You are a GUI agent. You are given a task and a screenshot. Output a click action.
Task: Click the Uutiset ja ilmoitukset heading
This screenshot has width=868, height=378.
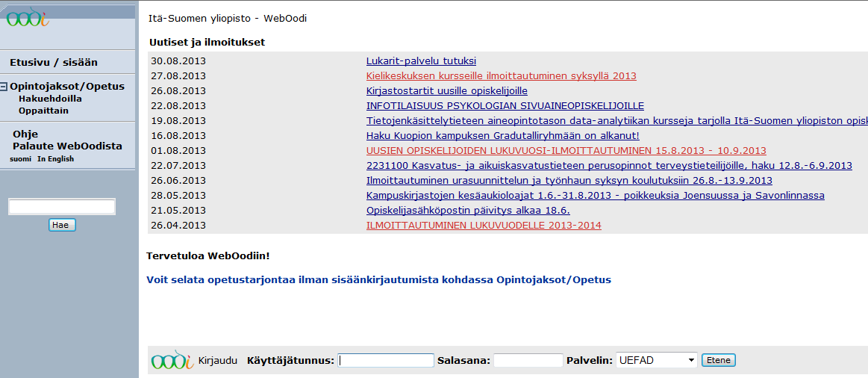click(207, 42)
